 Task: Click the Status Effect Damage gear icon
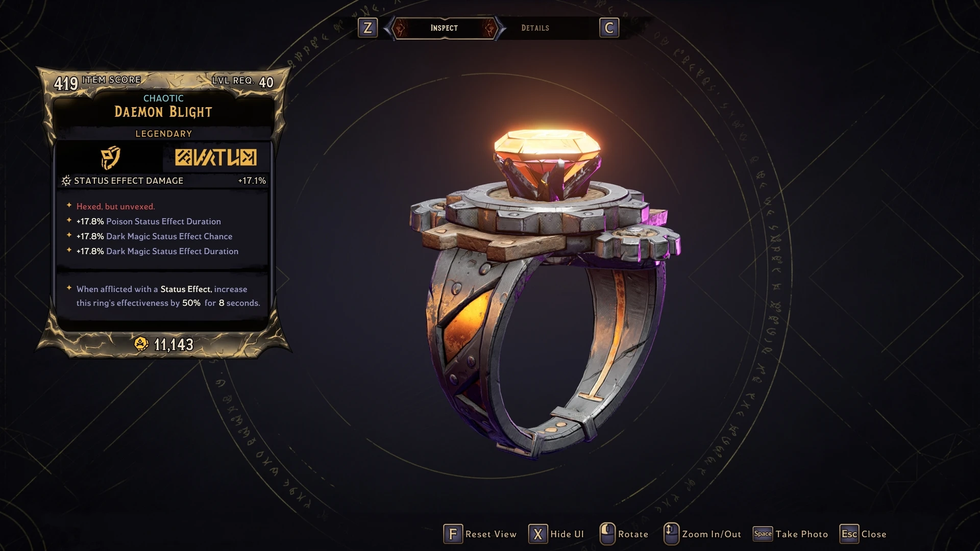click(x=66, y=181)
